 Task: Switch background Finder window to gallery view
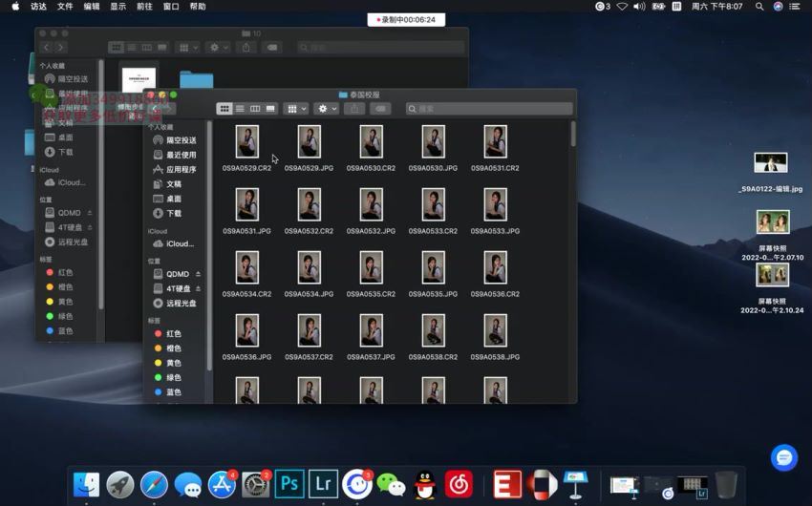click(162, 48)
